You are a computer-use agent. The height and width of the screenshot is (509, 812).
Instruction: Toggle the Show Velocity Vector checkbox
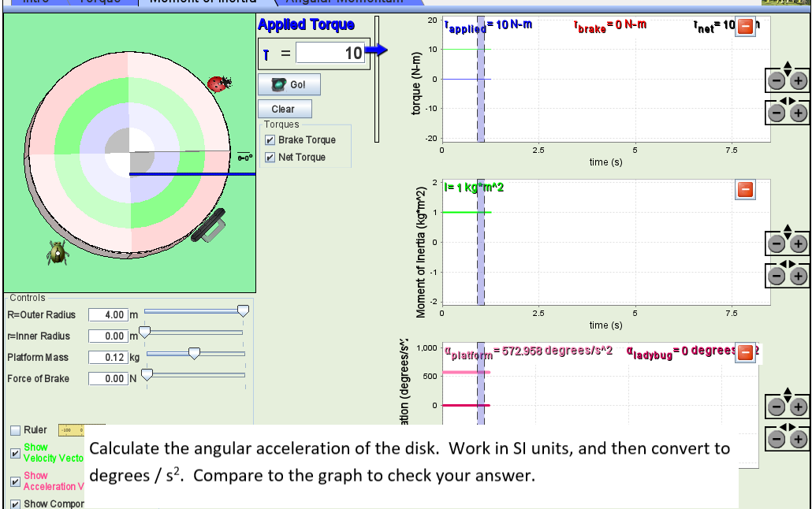pos(16,453)
